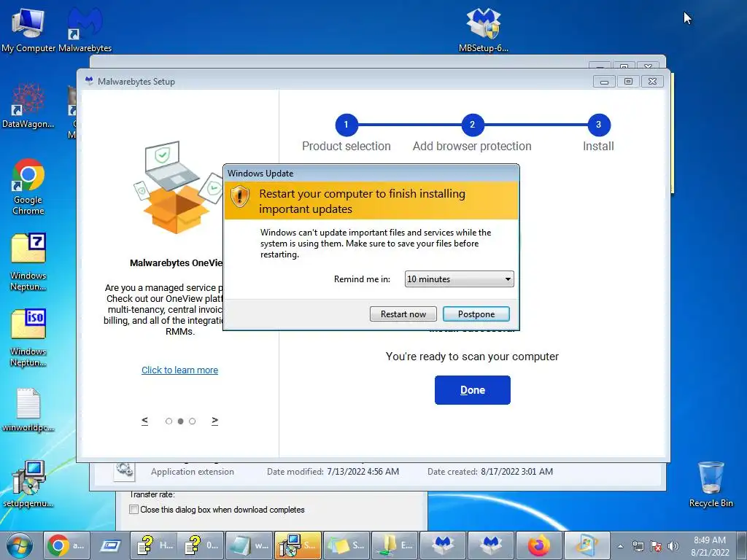This screenshot has height=560, width=747.
Task: Open MBSetup installer desktop icon
Action: 483,29
